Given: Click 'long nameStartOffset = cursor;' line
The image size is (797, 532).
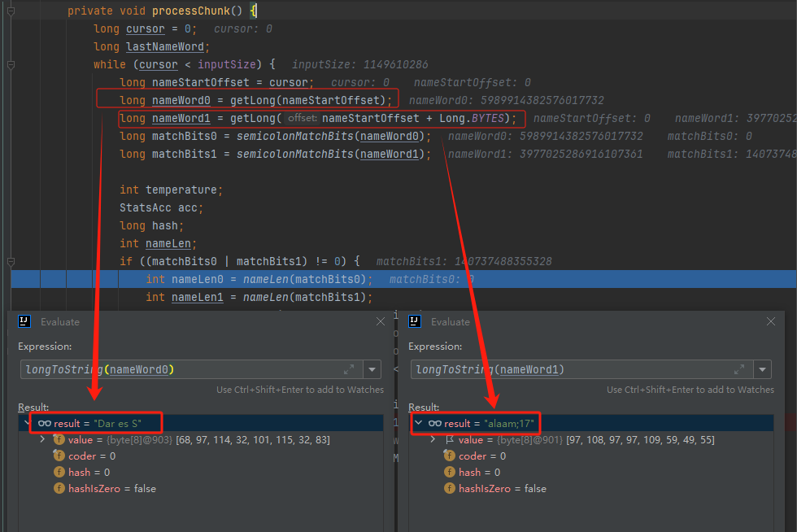Looking at the screenshot, I should [217, 82].
